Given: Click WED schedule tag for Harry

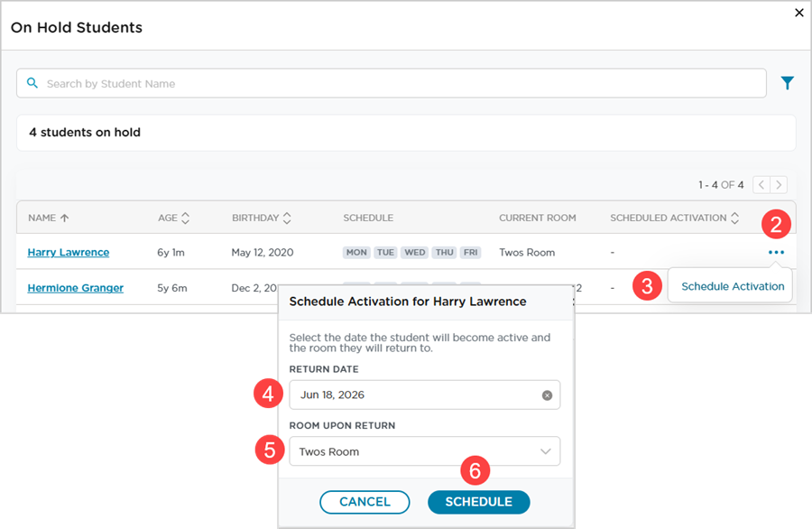Looking at the screenshot, I should click(415, 253).
